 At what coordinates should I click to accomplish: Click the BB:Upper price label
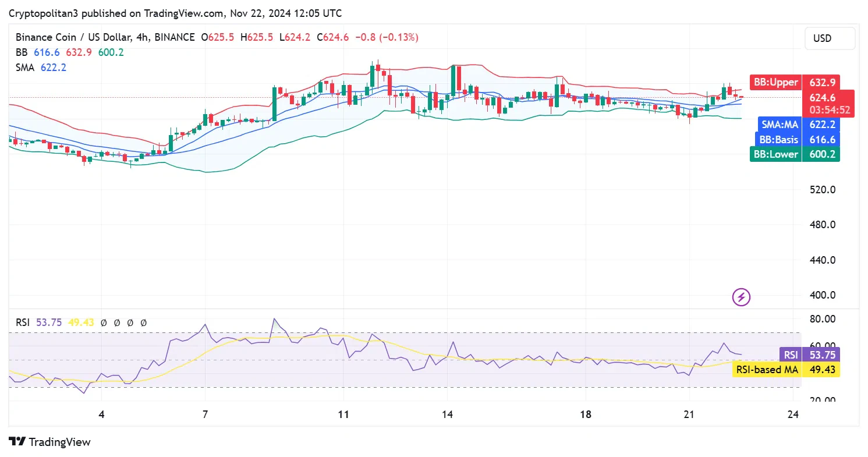click(x=775, y=82)
